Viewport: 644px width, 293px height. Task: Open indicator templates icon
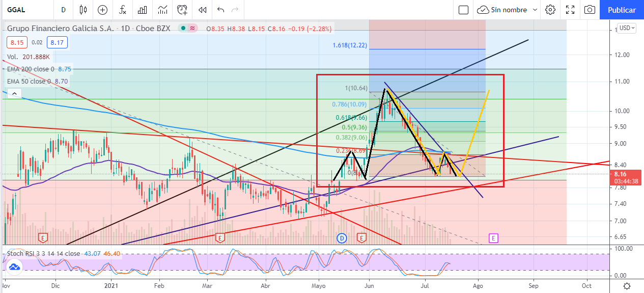tap(162, 10)
